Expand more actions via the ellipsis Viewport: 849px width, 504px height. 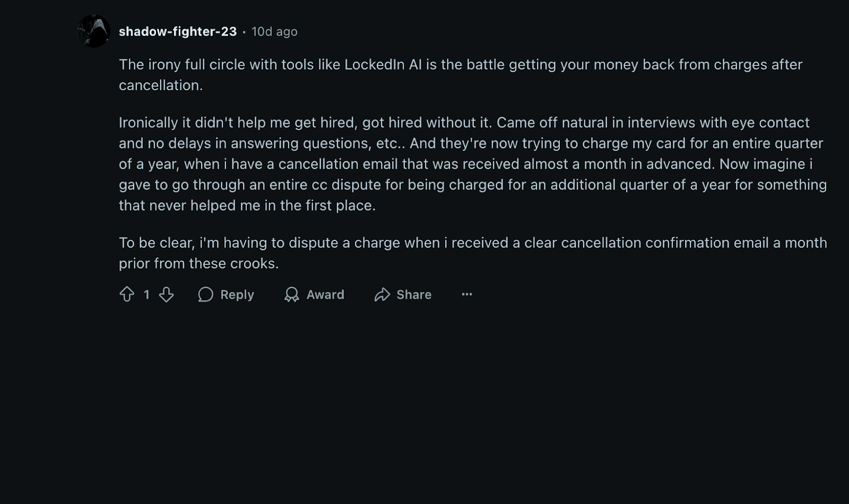466,294
